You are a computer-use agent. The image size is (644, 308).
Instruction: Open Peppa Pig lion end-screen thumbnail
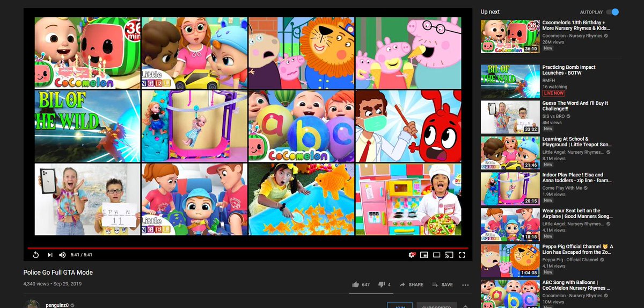coord(301,53)
